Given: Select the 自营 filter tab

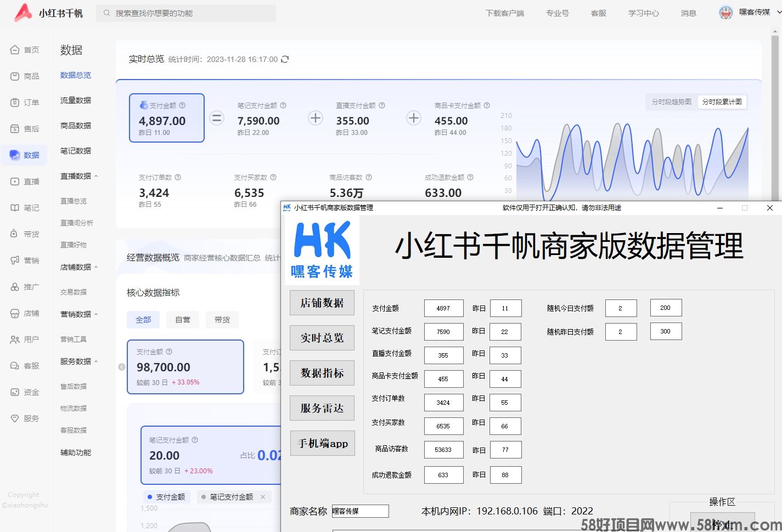Looking at the screenshot, I should (x=183, y=320).
